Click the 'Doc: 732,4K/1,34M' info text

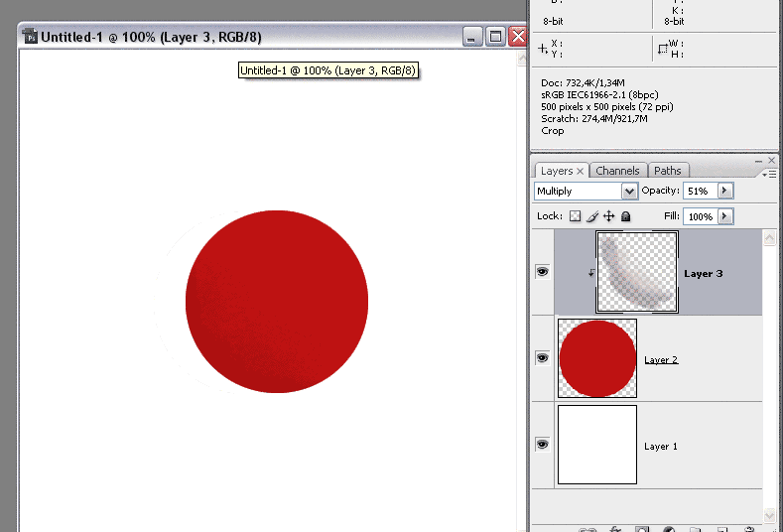(x=583, y=83)
